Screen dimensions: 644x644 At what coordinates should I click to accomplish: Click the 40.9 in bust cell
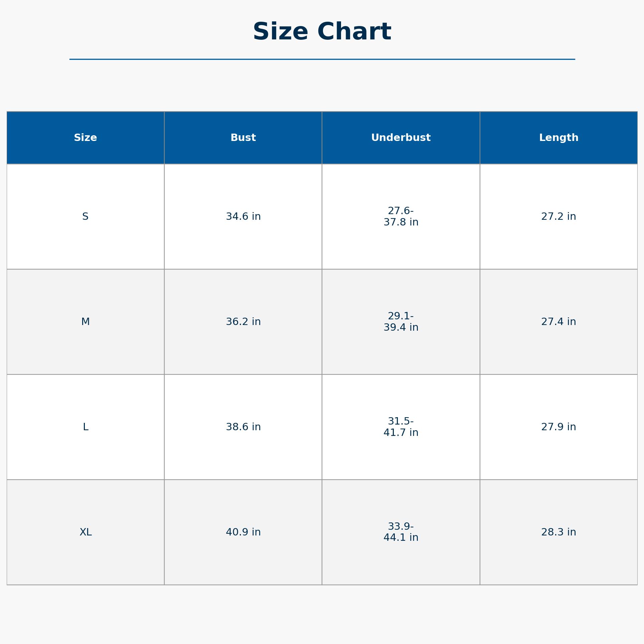click(243, 532)
